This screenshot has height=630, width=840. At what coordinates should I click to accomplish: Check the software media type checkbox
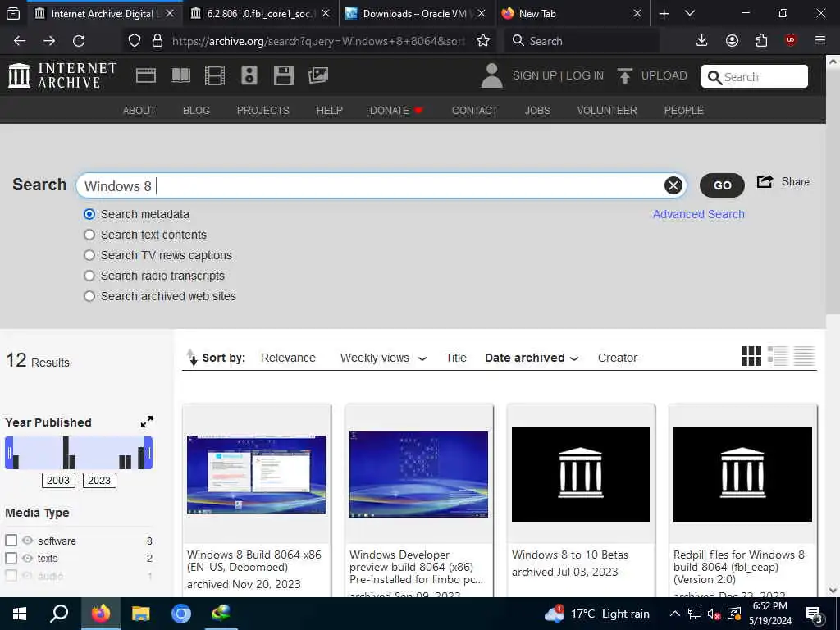[11, 541]
